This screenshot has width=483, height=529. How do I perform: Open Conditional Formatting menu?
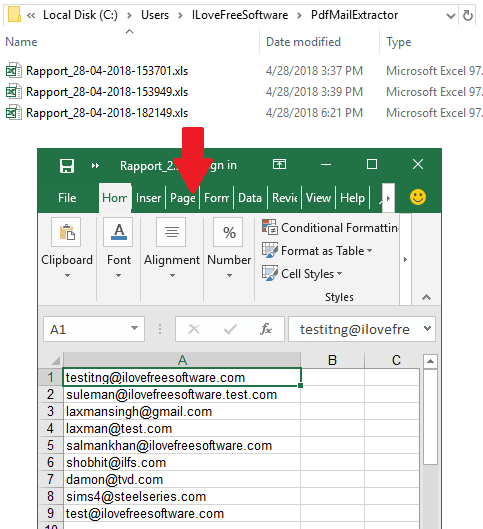330,228
